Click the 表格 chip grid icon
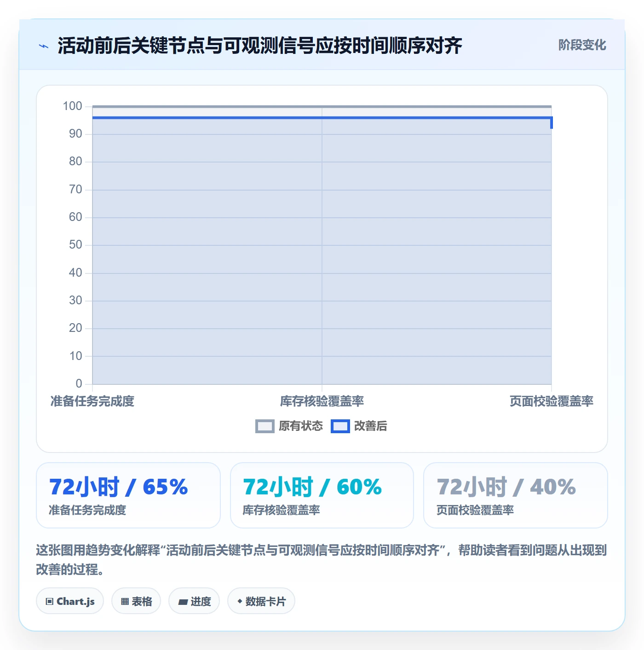 [x=125, y=602]
